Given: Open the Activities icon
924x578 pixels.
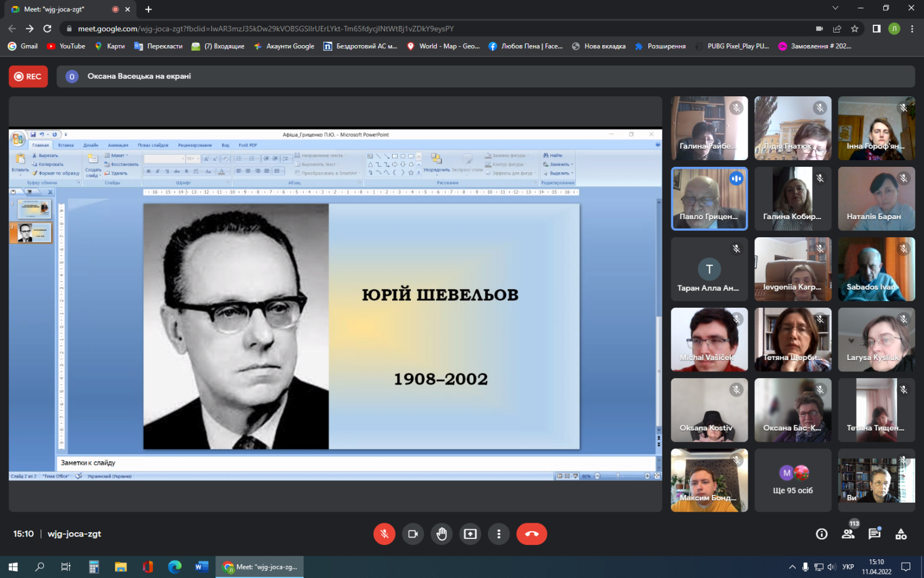Looking at the screenshot, I should click(901, 534).
